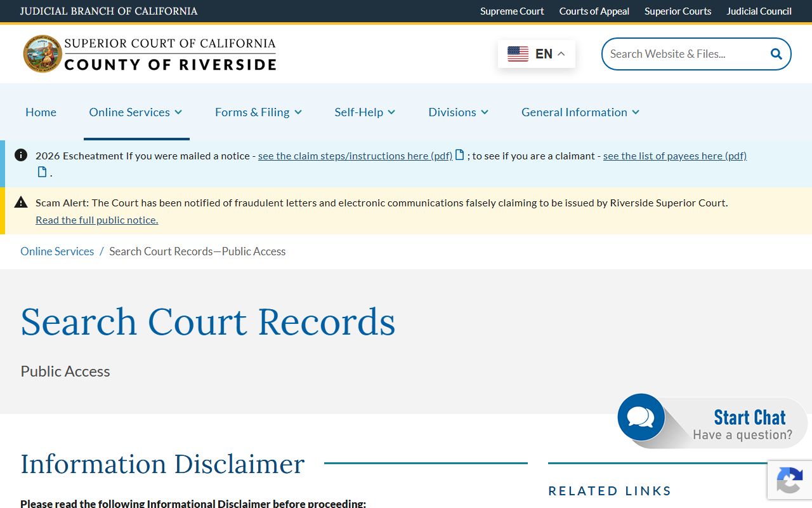Expand the General Information menu
The width and height of the screenshot is (812, 508).
[x=580, y=112]
